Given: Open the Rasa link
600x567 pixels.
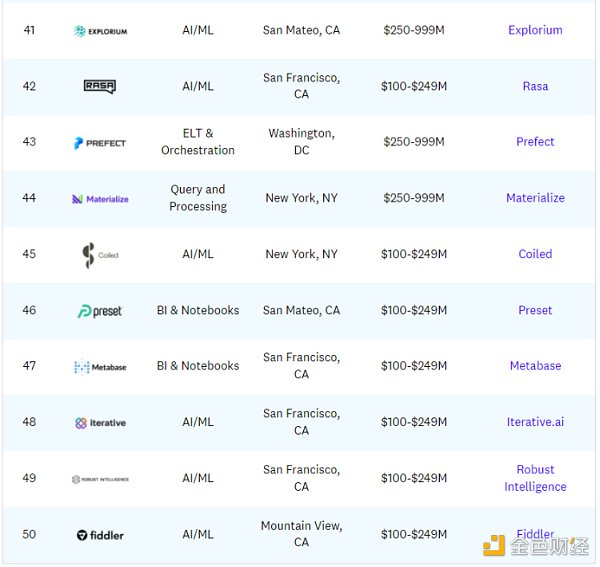Looking at the screenshot, I should point(535,86).
